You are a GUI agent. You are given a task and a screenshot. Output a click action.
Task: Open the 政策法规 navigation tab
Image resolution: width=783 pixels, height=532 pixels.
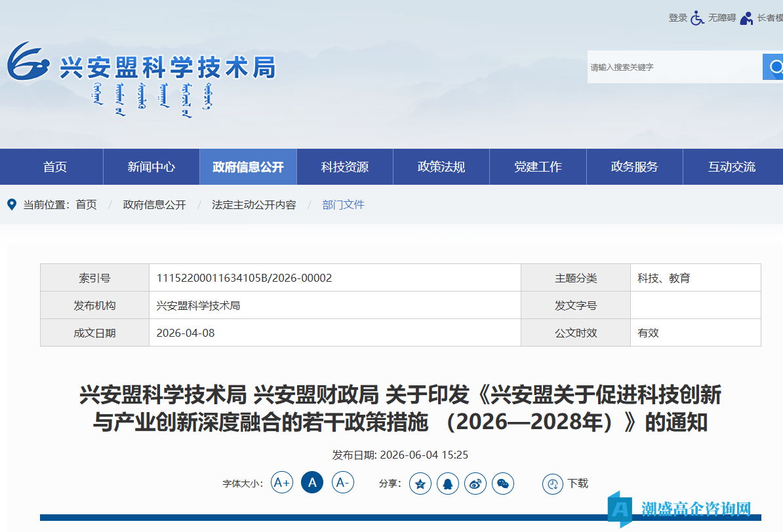click(441, 166)
